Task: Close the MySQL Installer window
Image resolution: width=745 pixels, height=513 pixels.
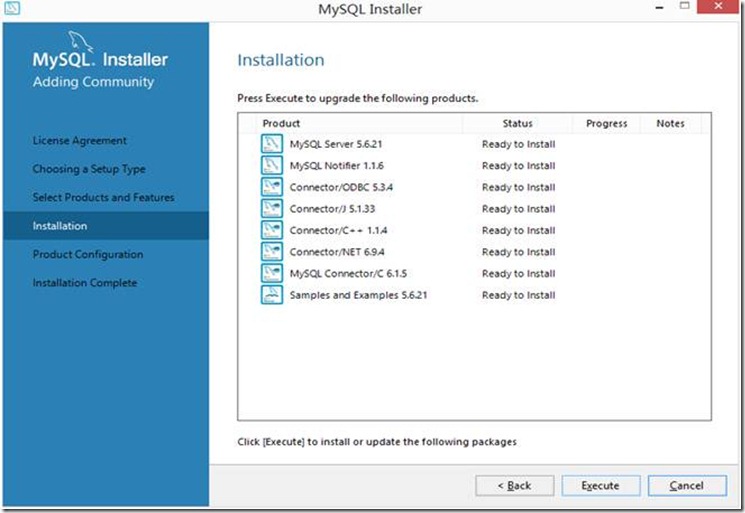Action: (x=718, y=6)
